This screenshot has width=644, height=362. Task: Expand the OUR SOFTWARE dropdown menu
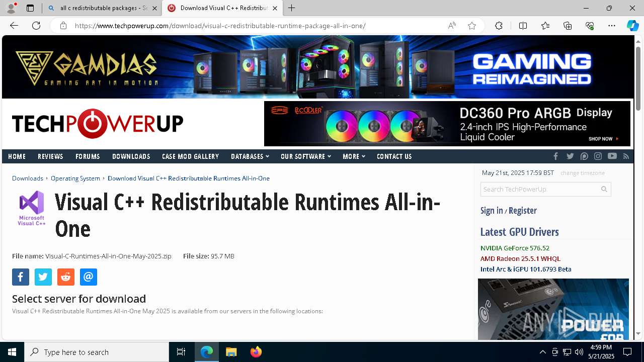tap(305, 156)
